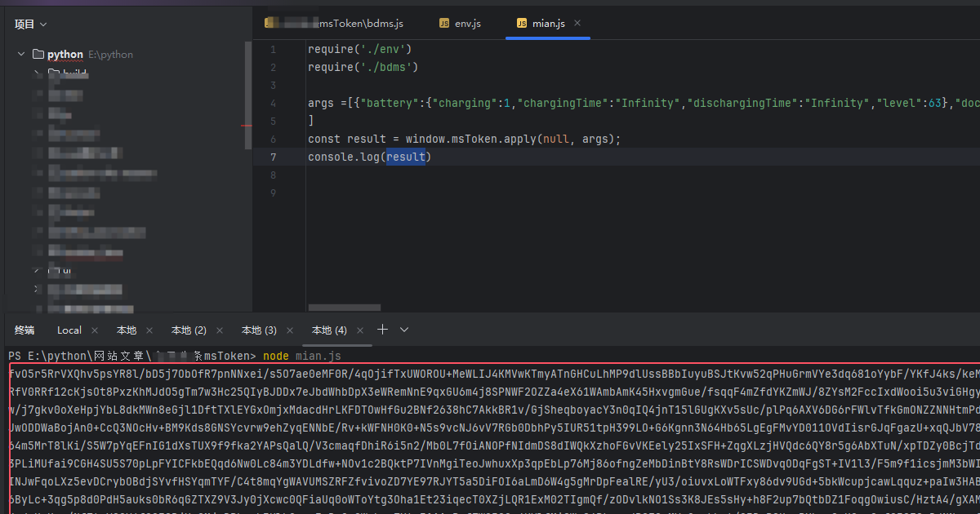Close the Local terminal tab

[x=95, y=330]
